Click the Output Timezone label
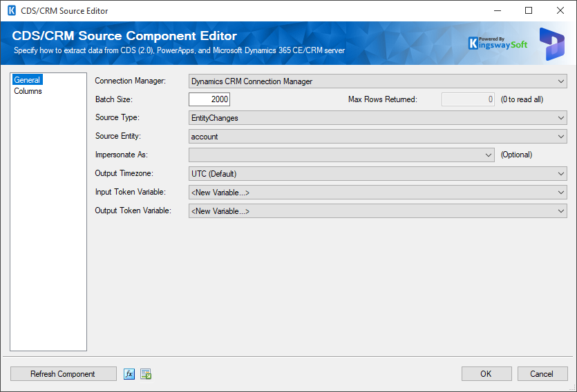 tap(124, 173)
